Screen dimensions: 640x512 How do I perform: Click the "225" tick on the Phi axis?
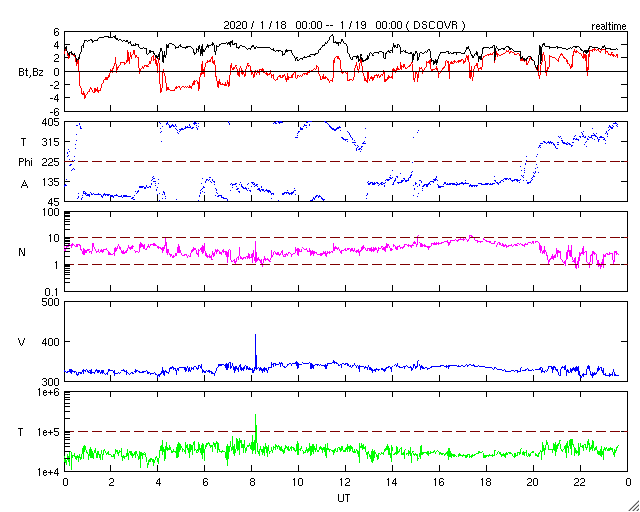(52, 162)
